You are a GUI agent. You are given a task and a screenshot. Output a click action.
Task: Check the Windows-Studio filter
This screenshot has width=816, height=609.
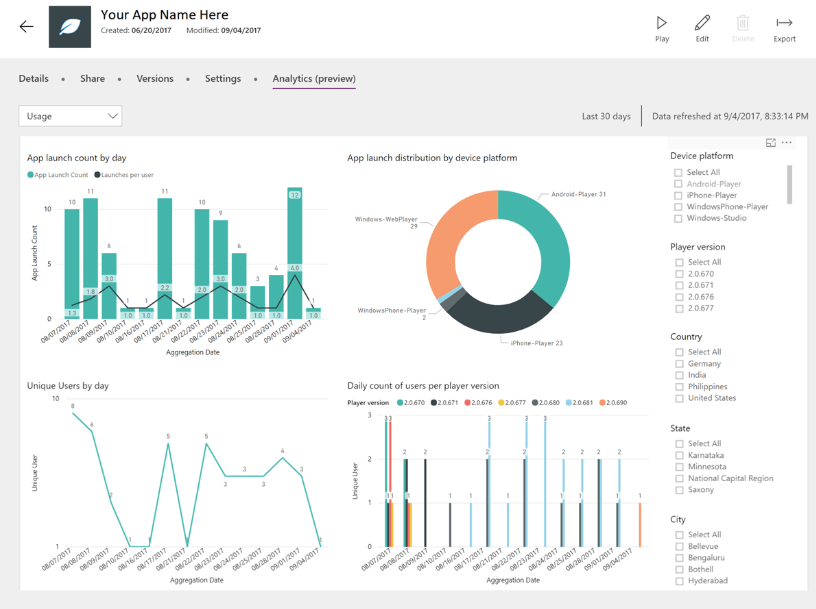(678, 218)
